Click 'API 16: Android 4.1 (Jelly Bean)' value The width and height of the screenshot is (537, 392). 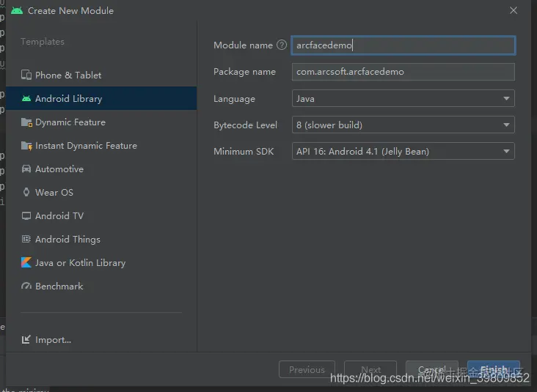click(x=362, y=152)
